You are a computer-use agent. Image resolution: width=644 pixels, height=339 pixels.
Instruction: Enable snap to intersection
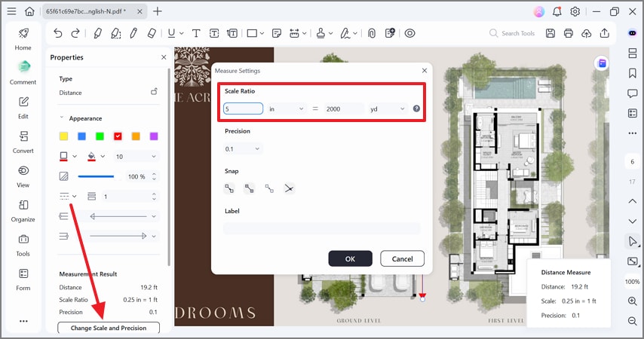point(289,188)
